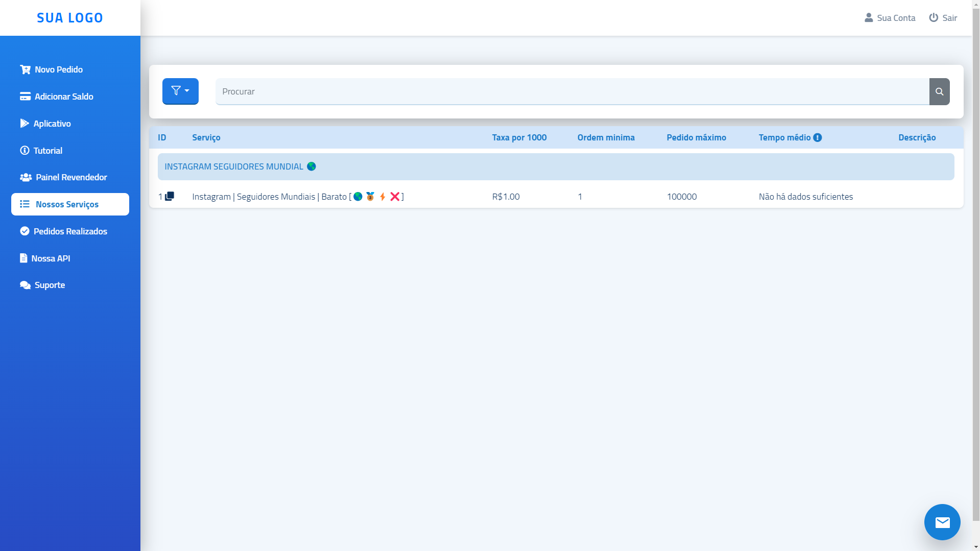Click the Sair power icon
Screen dimensions: 980x551
[x=933, y=17]
